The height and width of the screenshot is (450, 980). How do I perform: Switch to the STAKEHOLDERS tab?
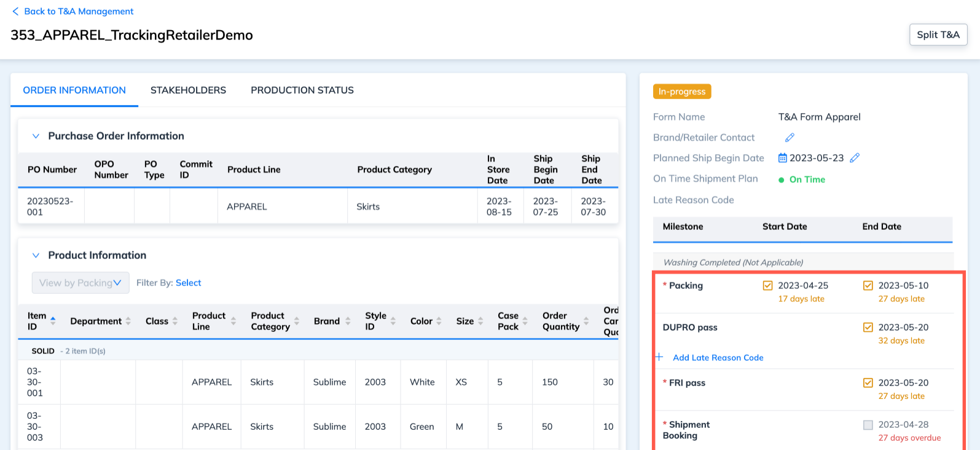(x=188, y=90)
